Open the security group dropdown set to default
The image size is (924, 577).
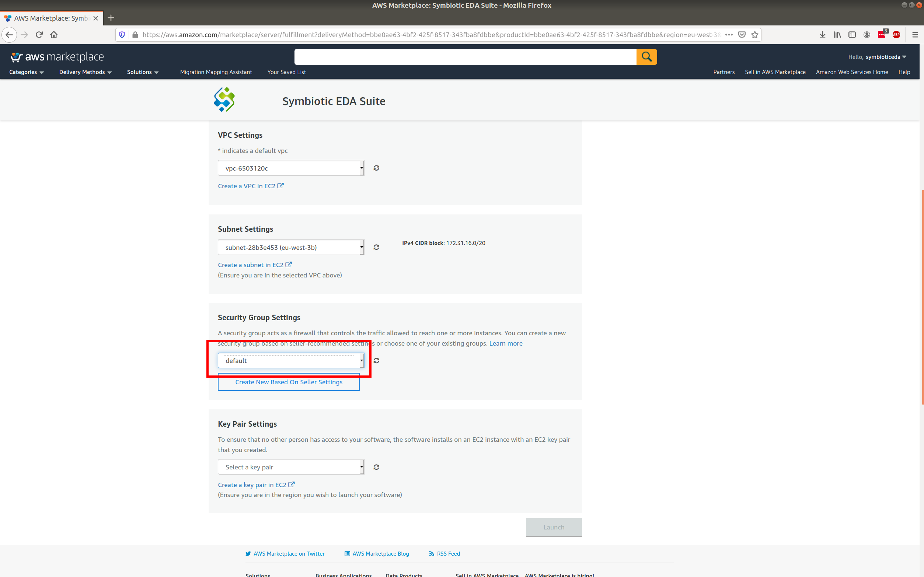291,361
